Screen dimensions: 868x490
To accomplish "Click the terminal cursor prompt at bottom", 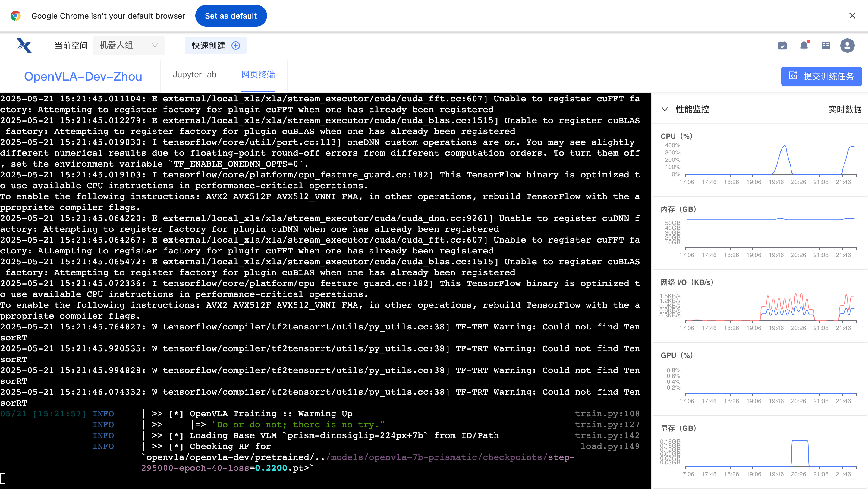I will (3, 478).
